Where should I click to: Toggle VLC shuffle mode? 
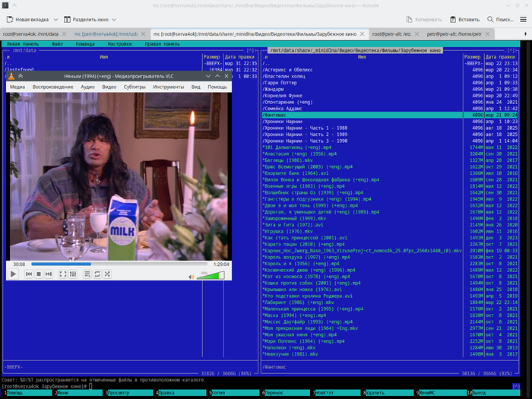coord(107,274)
